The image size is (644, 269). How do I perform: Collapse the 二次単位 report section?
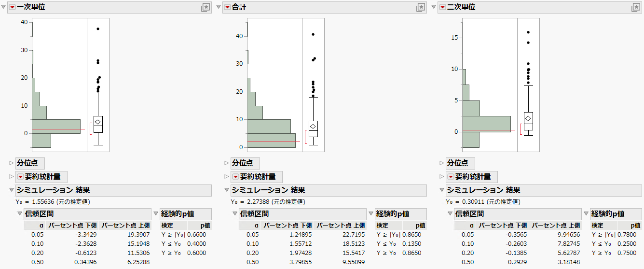click(x=434, y=7)
